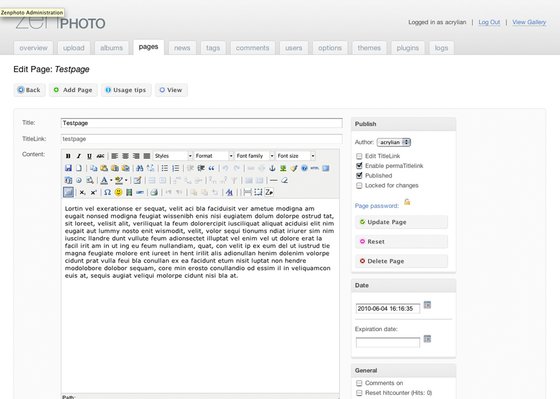Image resolution: width=560 pixels, height=399 pixels.
Task: Switch to the upload tab
Action: [x=74, y=48]
